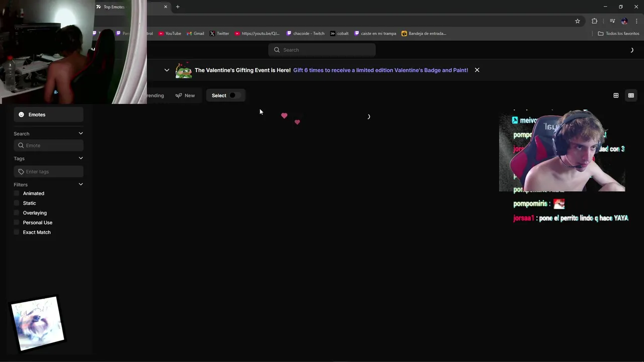Close the Top Emotes browser tab

tap(166, 7)
